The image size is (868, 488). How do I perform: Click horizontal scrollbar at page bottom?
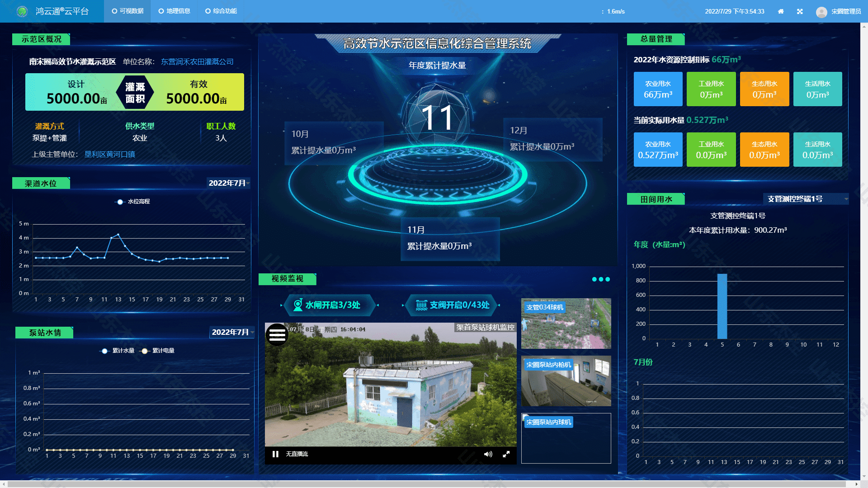click(427, 484)
